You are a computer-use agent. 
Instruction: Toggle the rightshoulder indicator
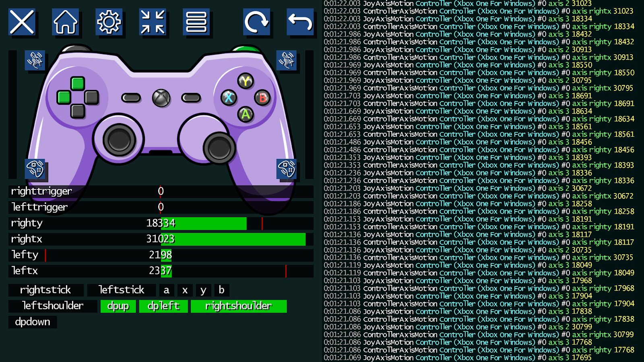[239, 306]
